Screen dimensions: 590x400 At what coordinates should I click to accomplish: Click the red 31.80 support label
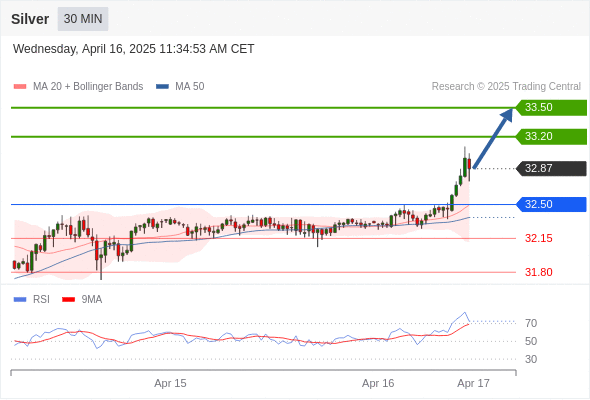pos(539,272)
